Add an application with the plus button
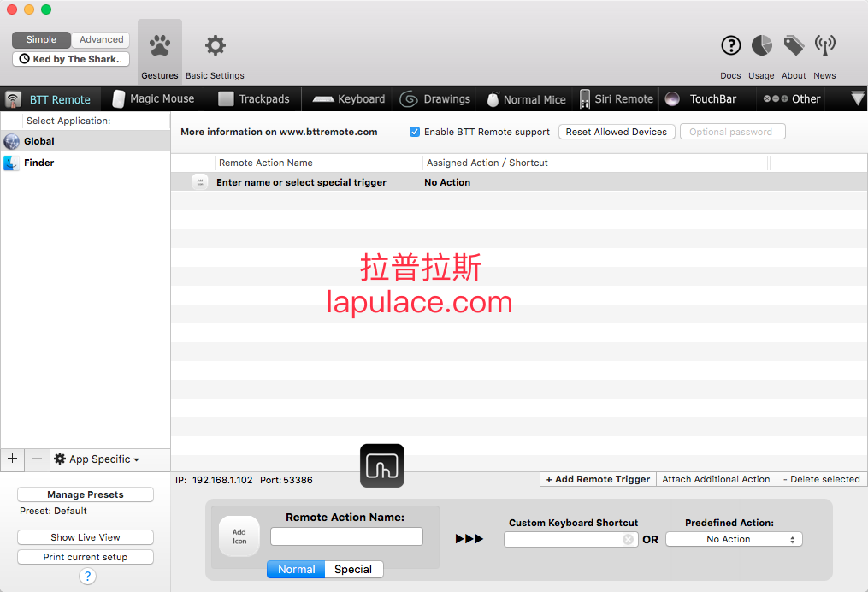This screenshot has width=868, height=592. pyautogui.click(x=13, y=459)
